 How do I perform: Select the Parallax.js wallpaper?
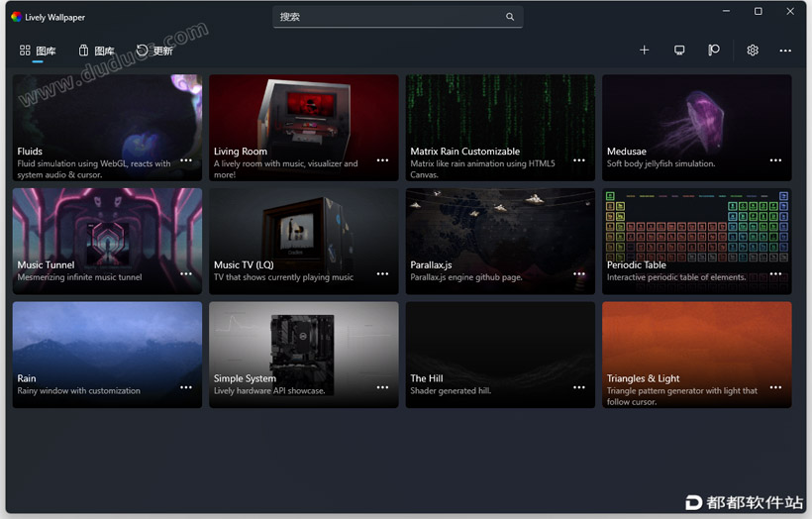pos(500,242)
